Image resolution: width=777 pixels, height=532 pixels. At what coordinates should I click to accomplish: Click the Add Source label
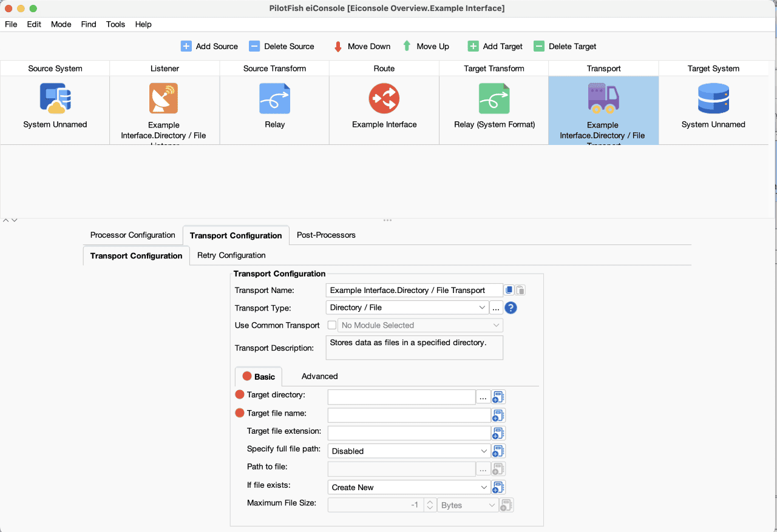click(x=217, y=46)
